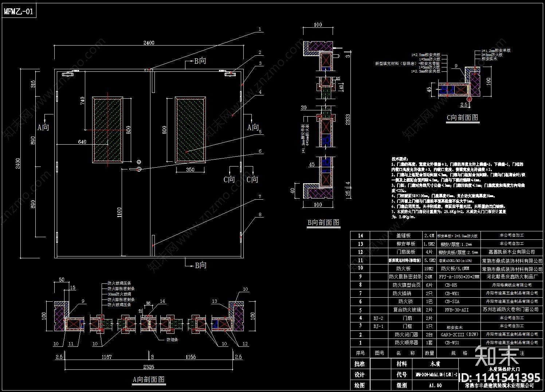Click the "数量" column header
Viewport: 545px width, 392px height.
430,353
